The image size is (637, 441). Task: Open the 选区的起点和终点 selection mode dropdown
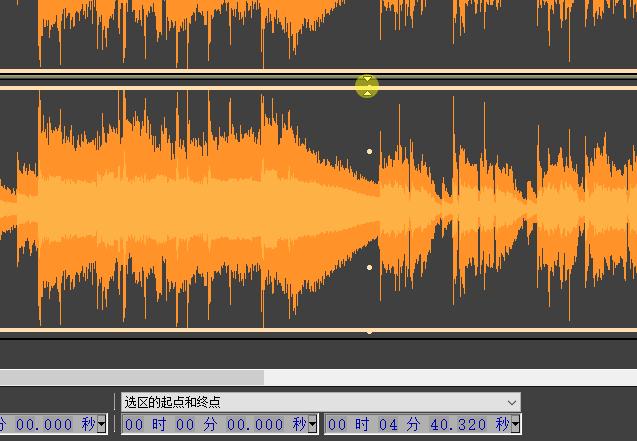point(321,402)
